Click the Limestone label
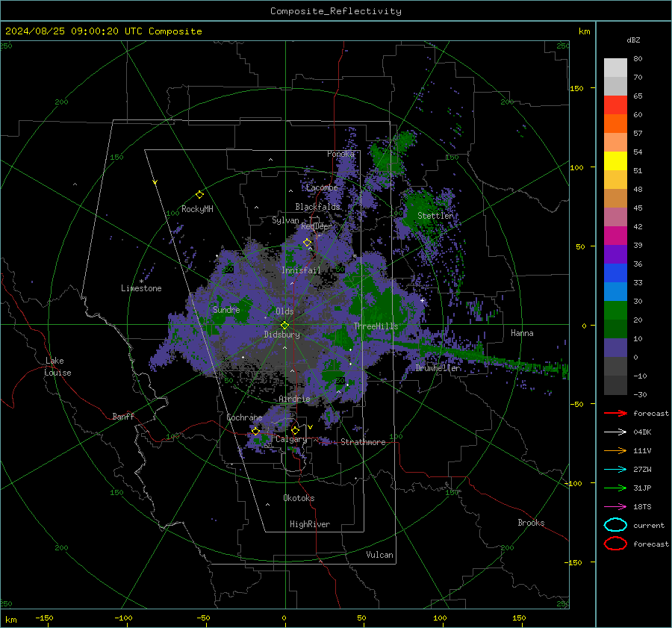 pos(141,288)
